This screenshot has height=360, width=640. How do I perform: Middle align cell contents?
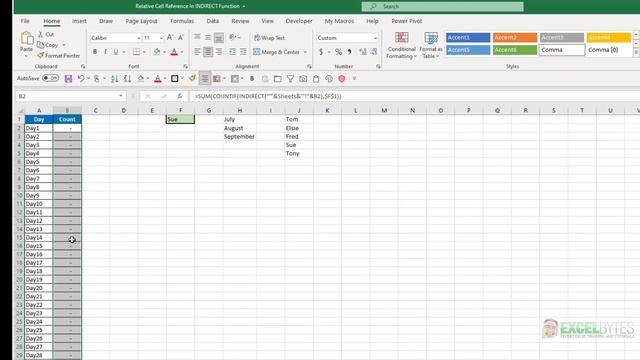pos(208,38)
